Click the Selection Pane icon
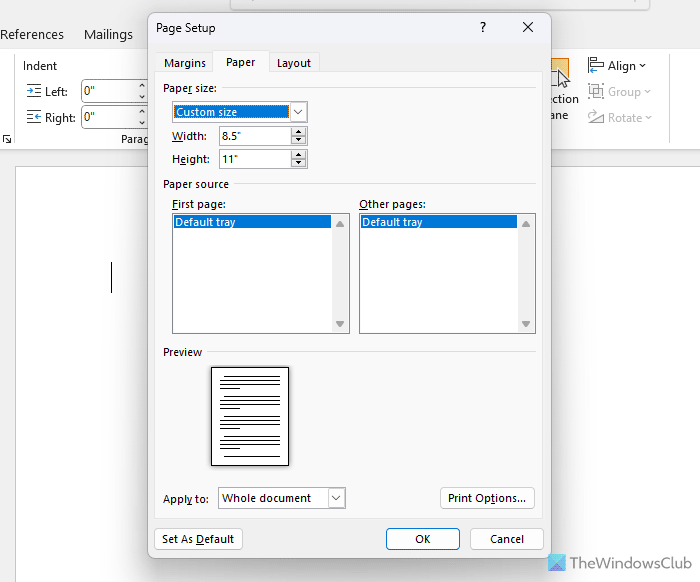The height and width of the screenshot is (582, 700). [x=560, y=74]
